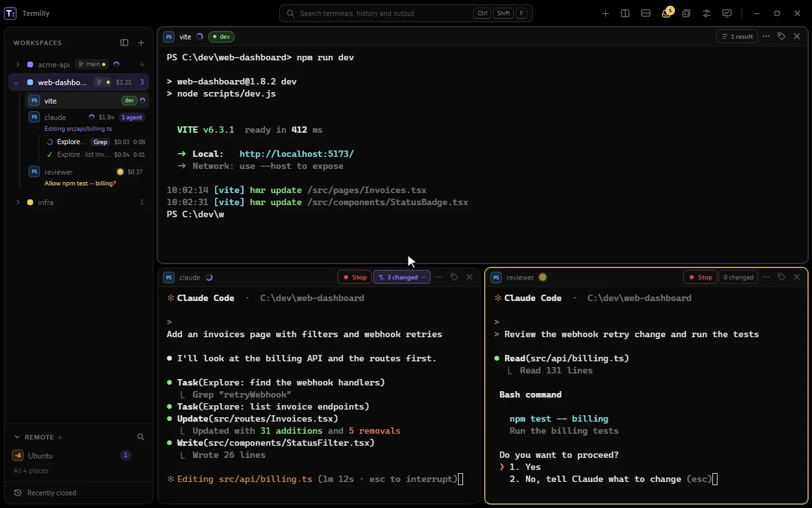Open more options in vite pane header
The width and height of the screenshot is (812, 508).
766,36
